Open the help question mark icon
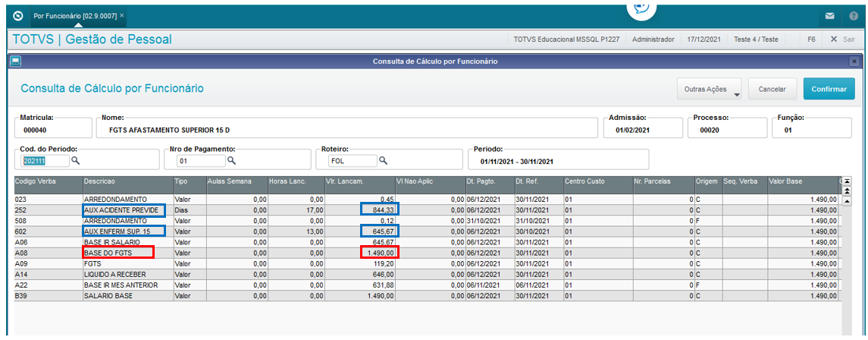 [x=854, y=16]
